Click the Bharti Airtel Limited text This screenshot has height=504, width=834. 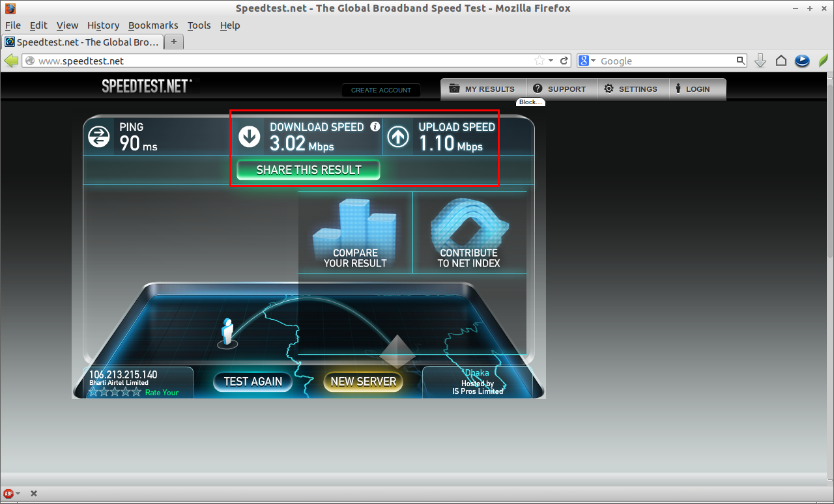coord(119,383)
